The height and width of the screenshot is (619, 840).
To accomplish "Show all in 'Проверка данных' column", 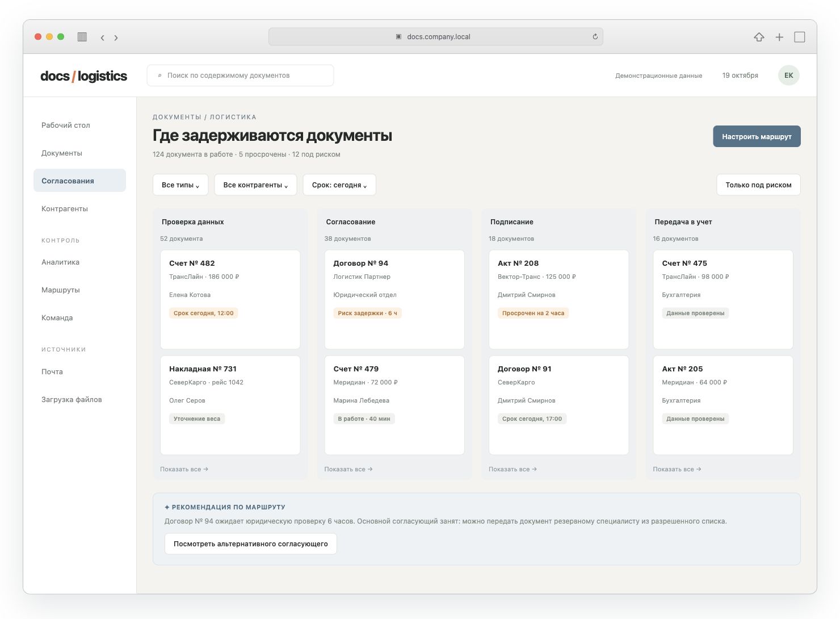I will pyautogui.click(x=184, y=469).
